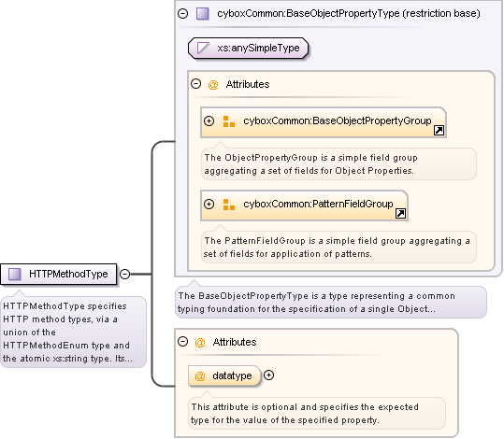Image resolution: width=504 pixels, height=439 pixels.
Task: Expand the cyboxCommon:PatternFieldGroup node
Action: tap(209, 205)
